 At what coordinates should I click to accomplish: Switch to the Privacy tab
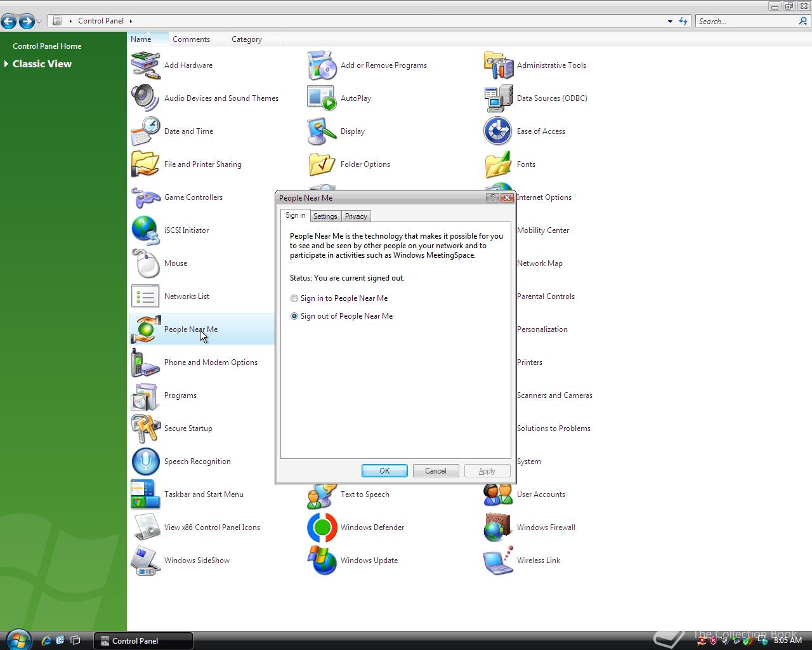(x=356, y=216)
